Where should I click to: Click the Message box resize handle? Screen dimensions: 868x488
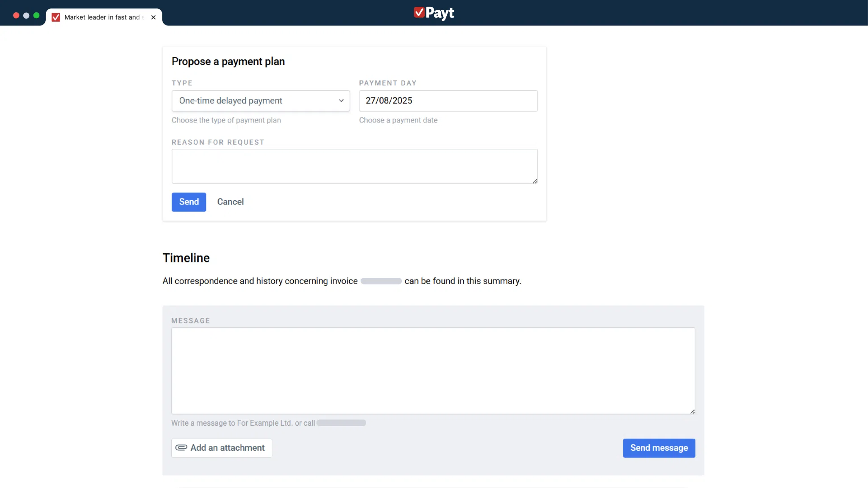692,411
